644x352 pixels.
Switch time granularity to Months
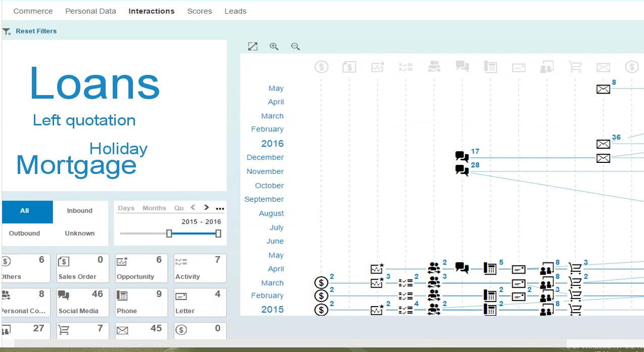(x=154, y=208)
